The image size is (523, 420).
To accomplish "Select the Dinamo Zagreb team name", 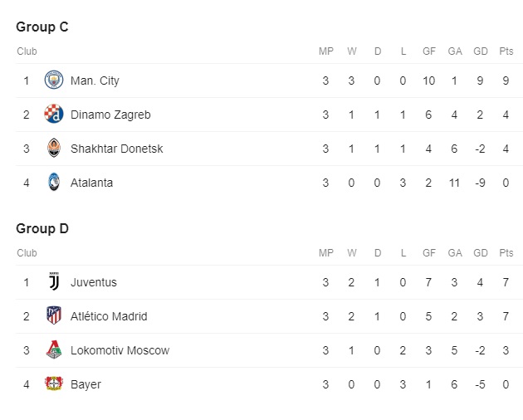I will [110, 115].
